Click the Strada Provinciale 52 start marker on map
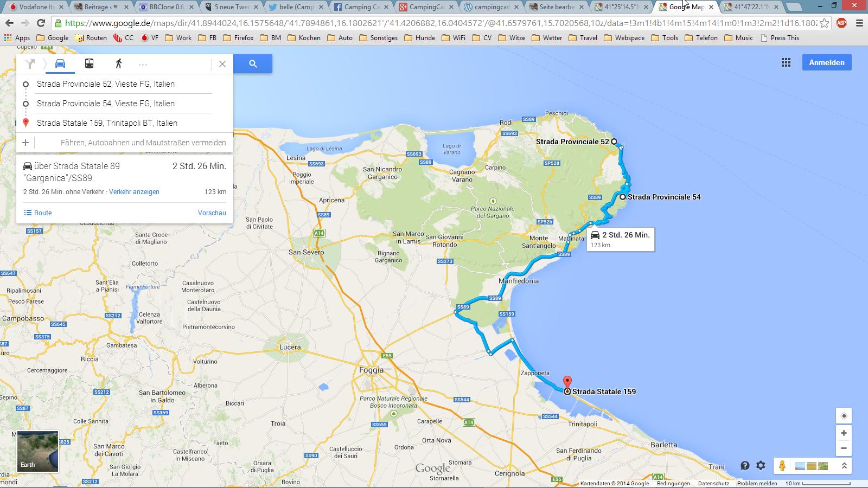 point(614,142)
